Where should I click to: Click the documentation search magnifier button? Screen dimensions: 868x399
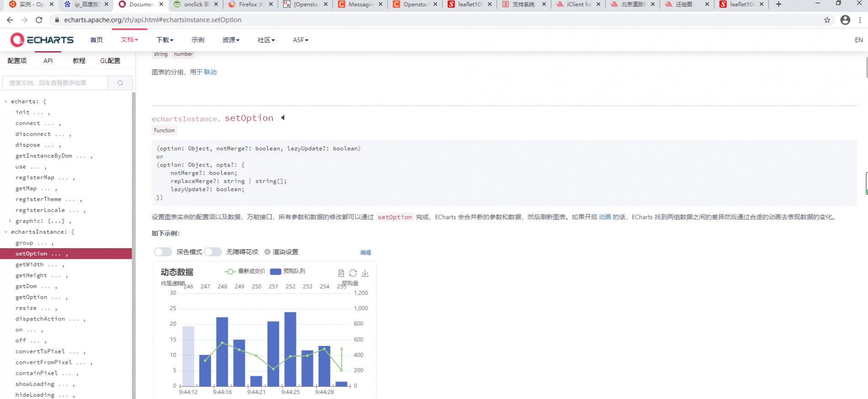tap(120, 83)
